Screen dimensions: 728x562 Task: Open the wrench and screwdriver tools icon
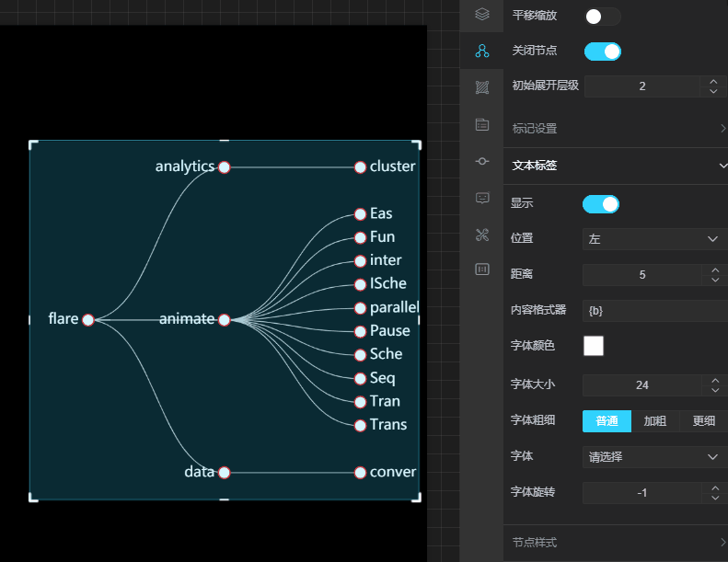[482, 235]
